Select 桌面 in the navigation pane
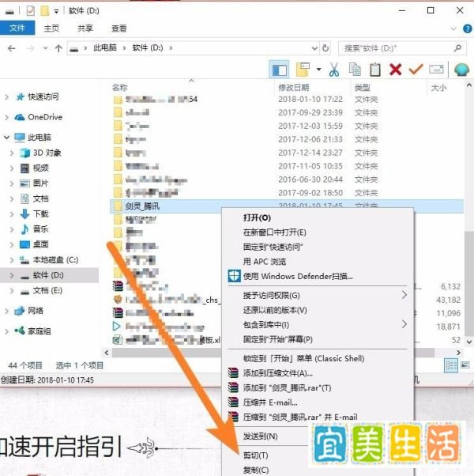 (x=40, y=244)
